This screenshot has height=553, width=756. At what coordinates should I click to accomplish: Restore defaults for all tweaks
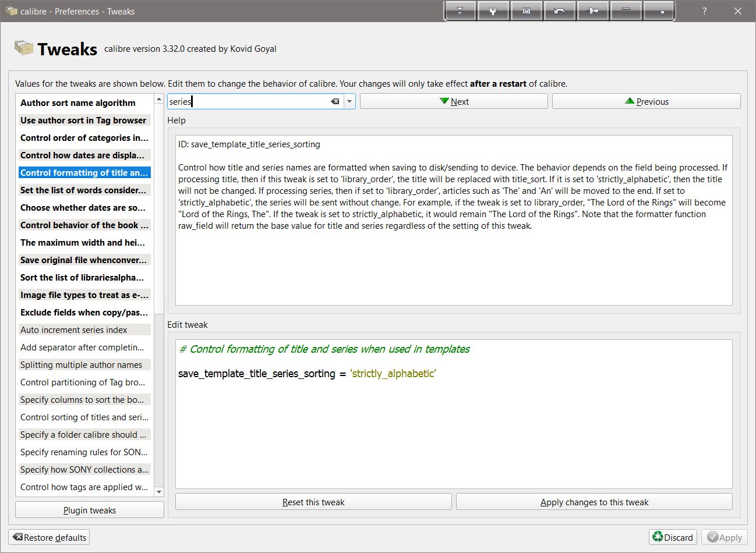tap(50, 537)
